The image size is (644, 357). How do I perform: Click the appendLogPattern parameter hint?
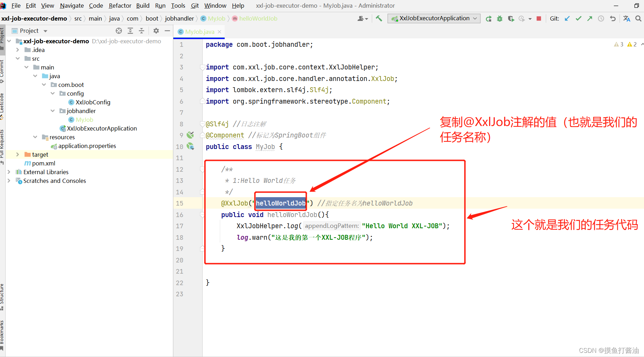332,226
